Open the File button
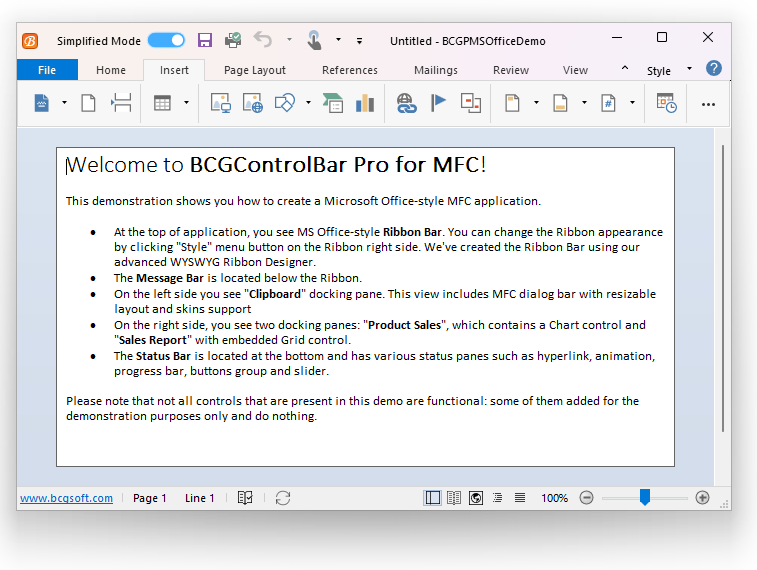 pos(47,70)
